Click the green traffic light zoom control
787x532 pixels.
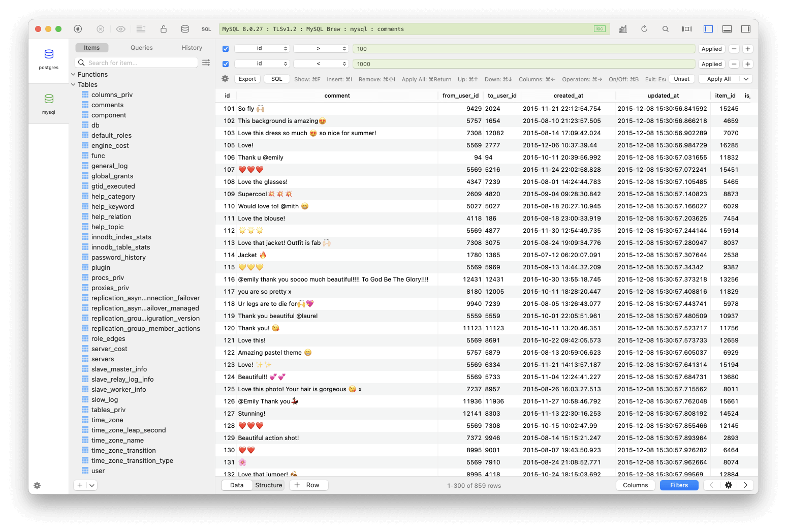[x=58, y=29]
